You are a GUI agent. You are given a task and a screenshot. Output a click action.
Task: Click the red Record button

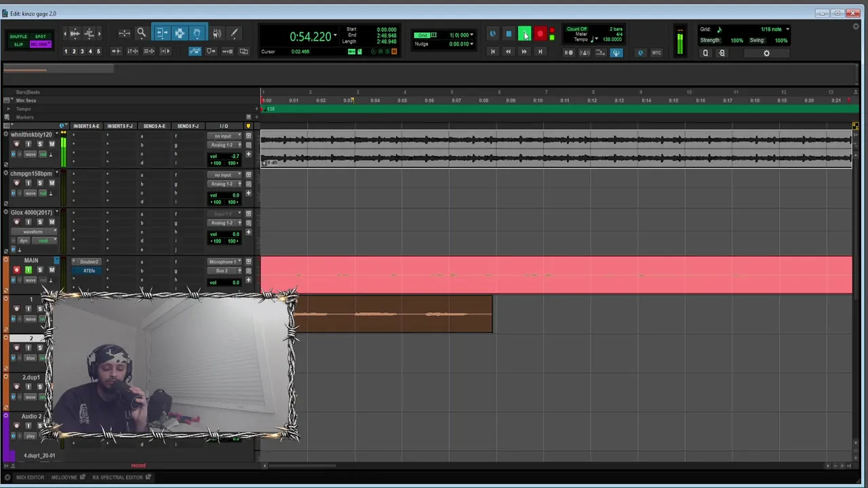(x=540, y=34)
